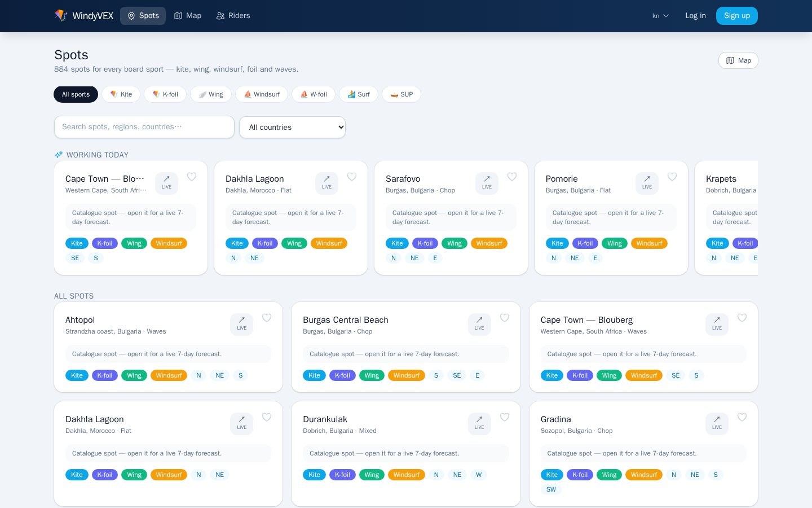Favorite Ahtopol with heart icon
Image resolution: width=812 pixels, height=508 pixels.
point(267,318)
